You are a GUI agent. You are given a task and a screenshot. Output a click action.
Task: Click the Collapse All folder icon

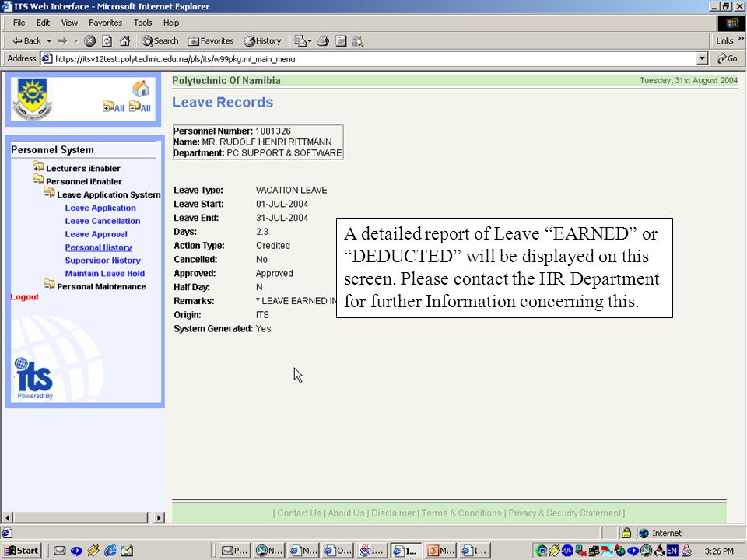pyautogui.click(x=139, y=107)
